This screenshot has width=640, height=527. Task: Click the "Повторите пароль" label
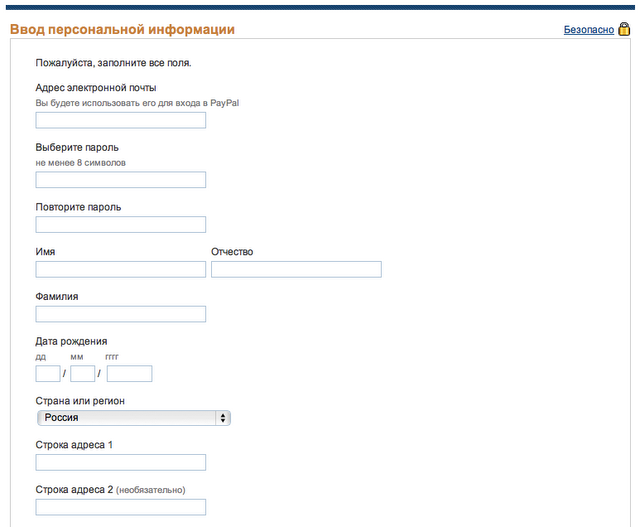[x=78, y=207]
